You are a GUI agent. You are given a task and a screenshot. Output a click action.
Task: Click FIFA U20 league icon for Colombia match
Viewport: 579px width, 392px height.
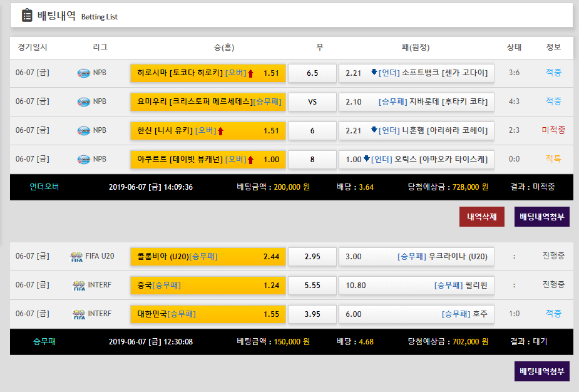pos(76,256)
